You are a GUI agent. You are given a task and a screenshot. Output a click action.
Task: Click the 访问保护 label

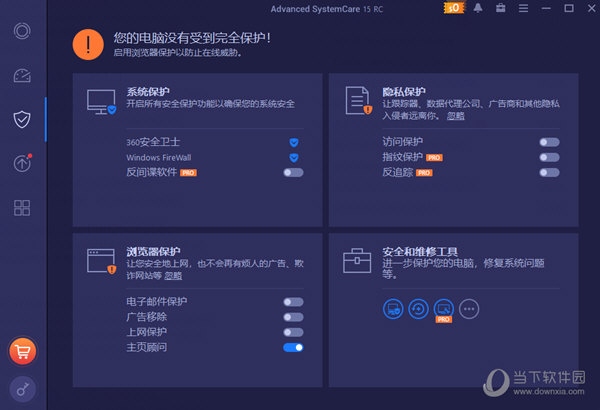(x=403, y=142)
